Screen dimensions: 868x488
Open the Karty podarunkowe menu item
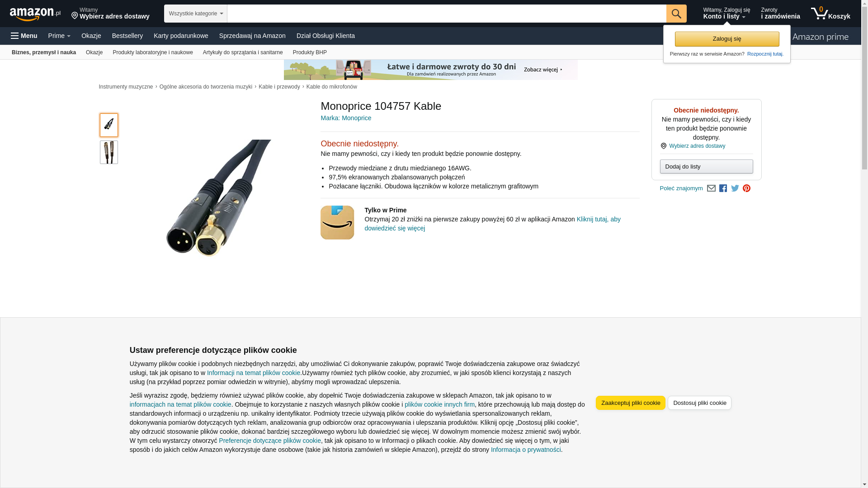tap(181, 36)
